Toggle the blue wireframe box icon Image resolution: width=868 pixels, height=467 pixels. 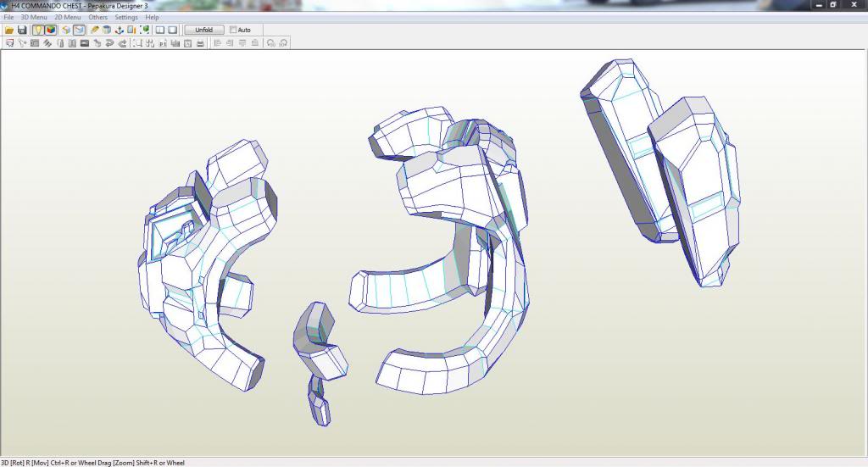pyautogui.click(x=79, y=30)
